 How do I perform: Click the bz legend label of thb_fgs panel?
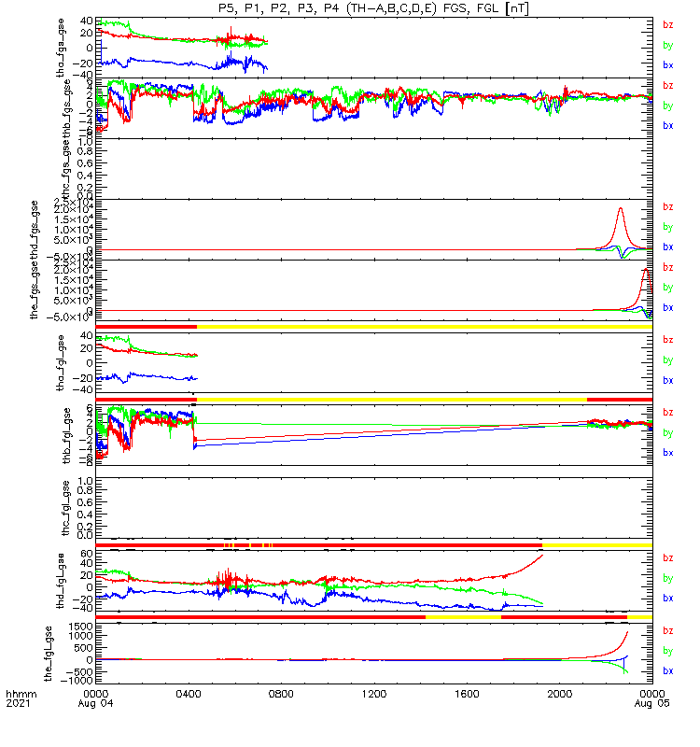coord(667,85)
